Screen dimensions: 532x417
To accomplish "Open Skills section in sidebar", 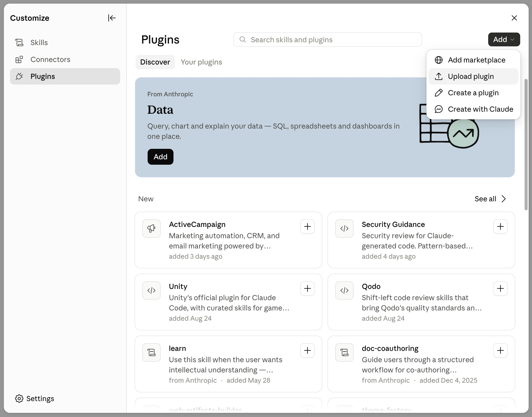I will pos(65,43).
